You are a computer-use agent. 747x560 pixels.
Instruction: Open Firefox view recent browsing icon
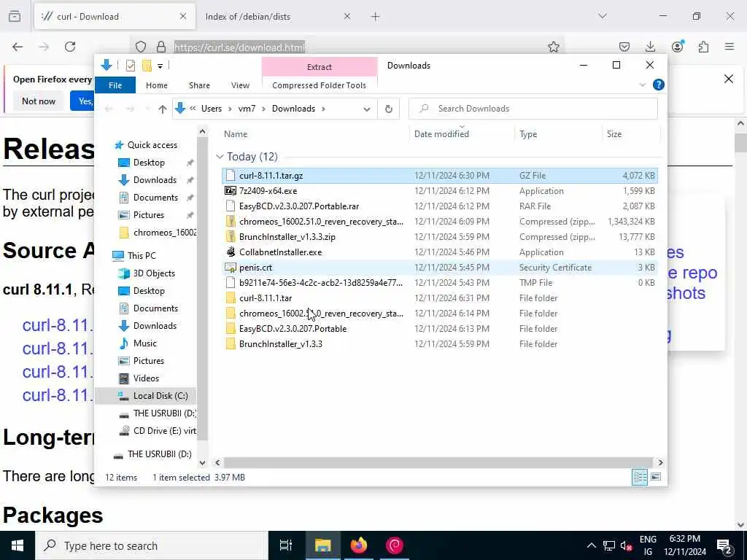click(15, 17)
